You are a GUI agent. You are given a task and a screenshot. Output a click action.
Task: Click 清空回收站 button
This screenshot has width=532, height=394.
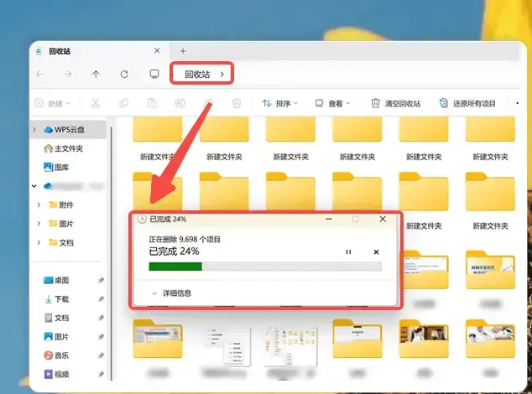[395, 103]
